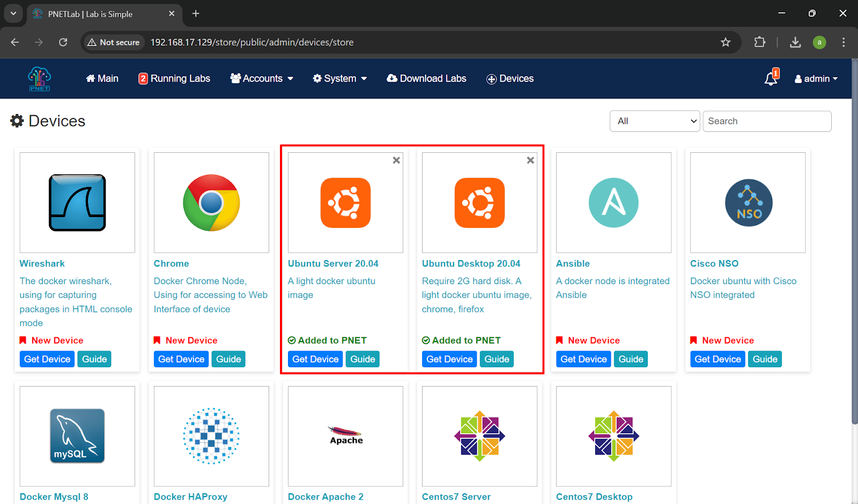Click the Cisco NSO logo thumbnail
The height and width of the screenshot is (504, 858).
tap(749, 203)
